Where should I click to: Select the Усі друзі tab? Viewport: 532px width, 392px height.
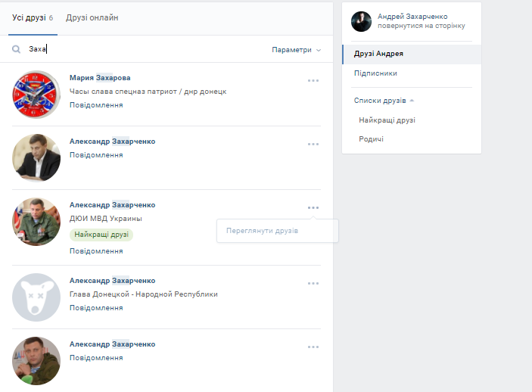click(33, 17)
